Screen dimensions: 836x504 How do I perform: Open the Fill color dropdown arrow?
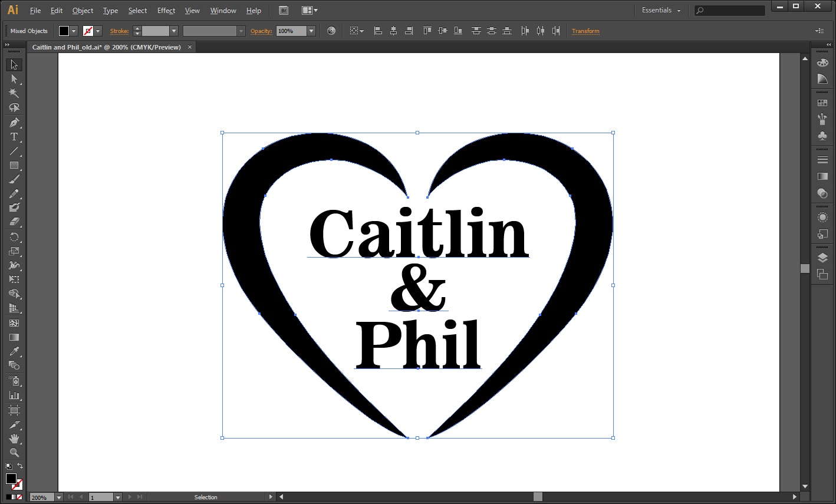pyautogui.click(x=74, y=31)
